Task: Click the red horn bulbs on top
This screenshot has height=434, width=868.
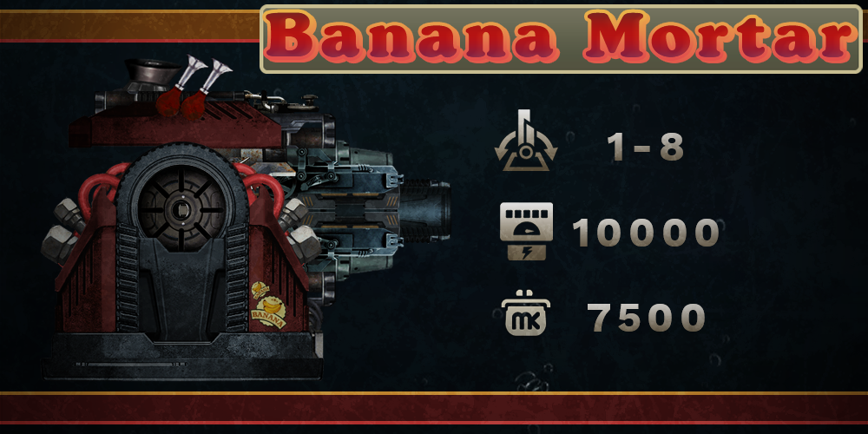Action: tap(192, 87)
